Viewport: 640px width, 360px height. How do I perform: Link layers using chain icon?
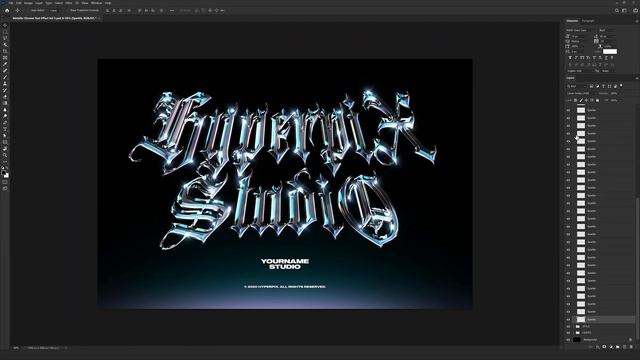point(591,347)
